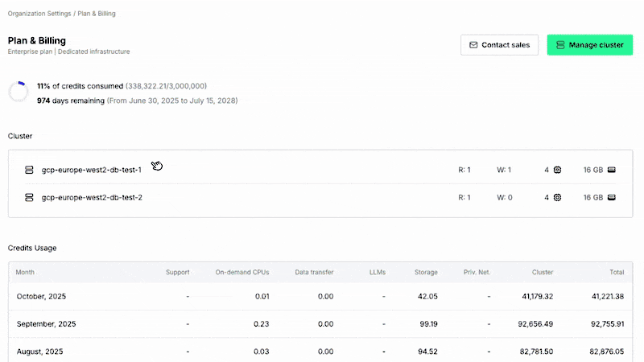Click the Month column header
Image resolution: width=644 pixels, height=362 pixels.
[x=25, y=272]
